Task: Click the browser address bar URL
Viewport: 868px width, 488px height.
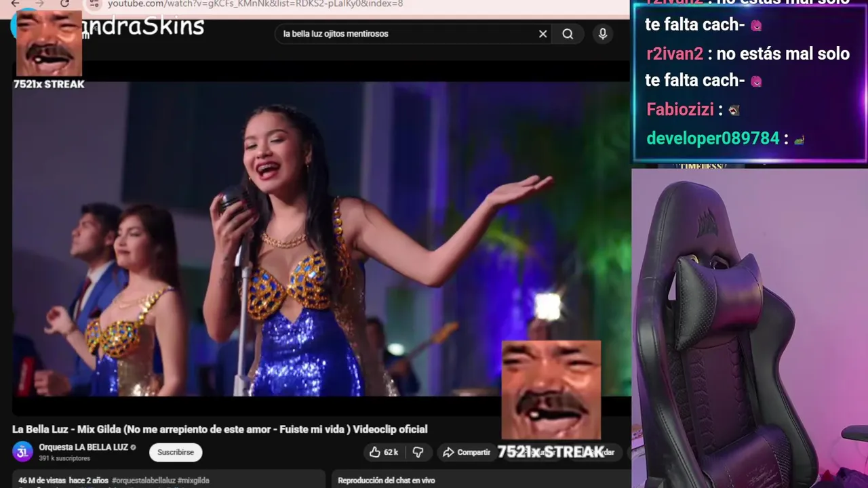Action: click(x=255, y=4)
